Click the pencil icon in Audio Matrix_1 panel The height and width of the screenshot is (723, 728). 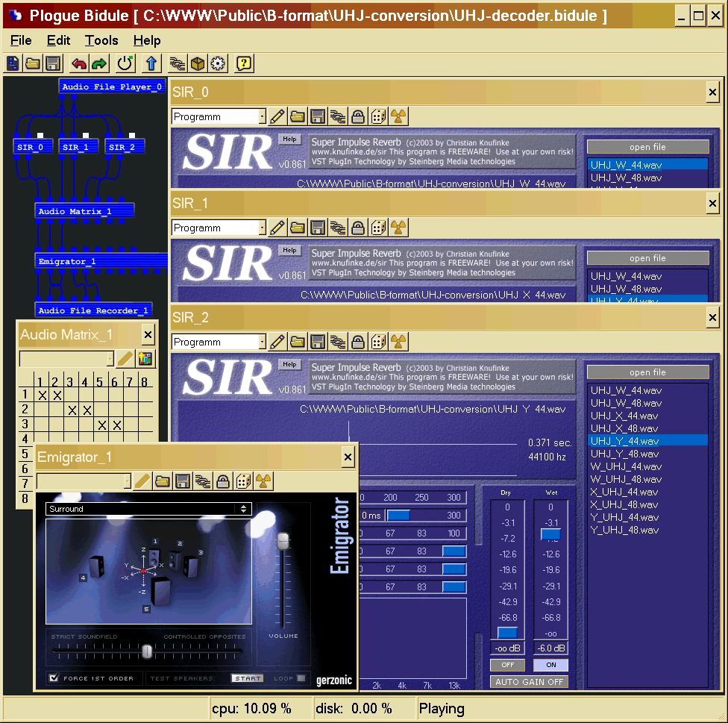125,358
